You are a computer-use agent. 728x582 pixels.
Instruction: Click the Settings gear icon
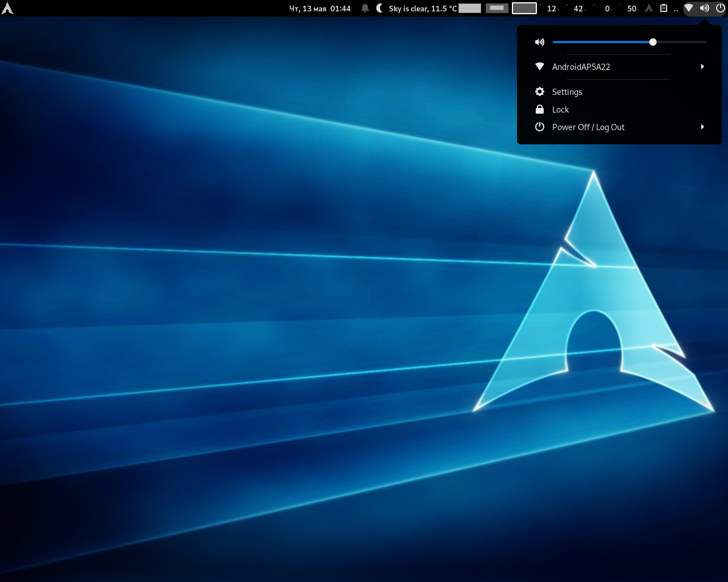(x=540, y=92)
